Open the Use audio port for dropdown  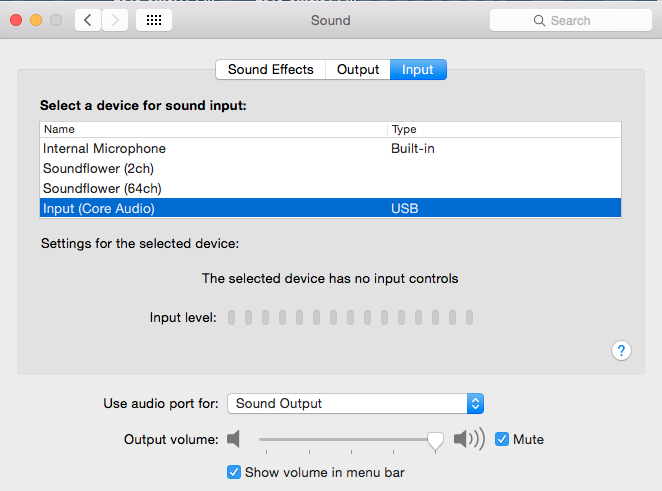(355, 404)
